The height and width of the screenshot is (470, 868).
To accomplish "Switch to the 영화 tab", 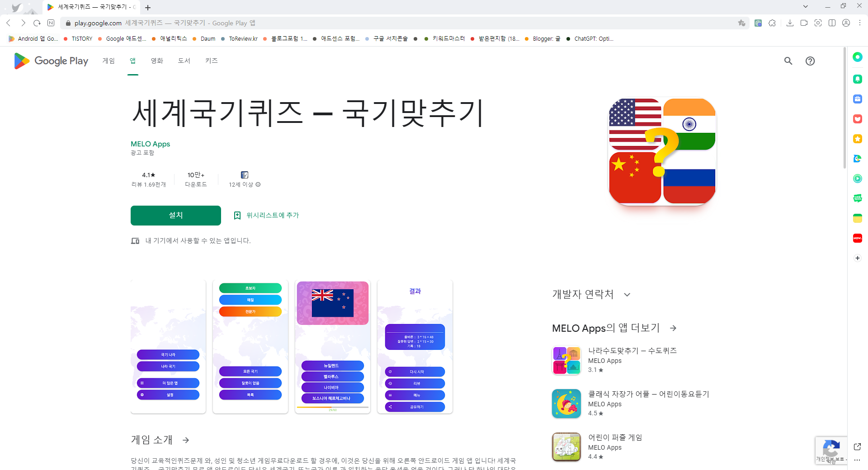I will 157,61.
